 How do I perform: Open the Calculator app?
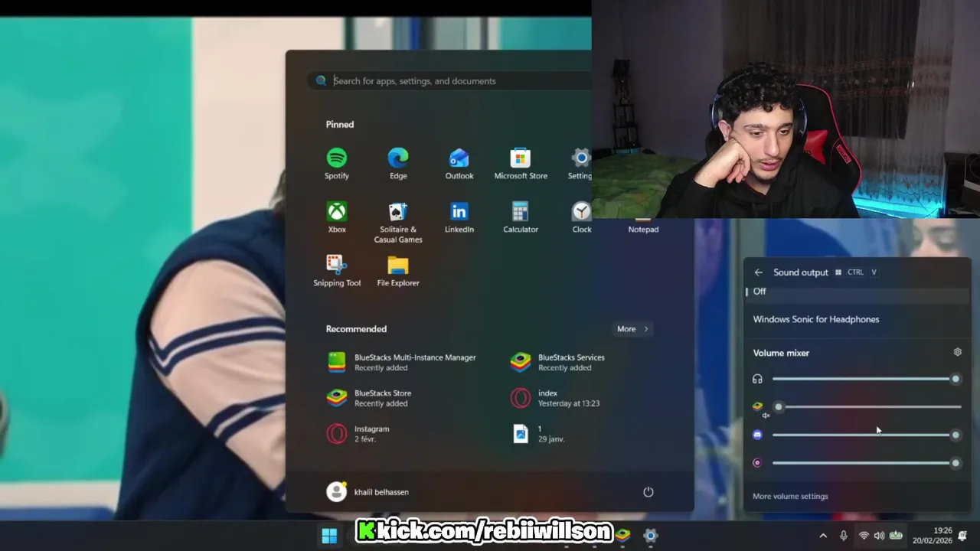pos(521,217)
